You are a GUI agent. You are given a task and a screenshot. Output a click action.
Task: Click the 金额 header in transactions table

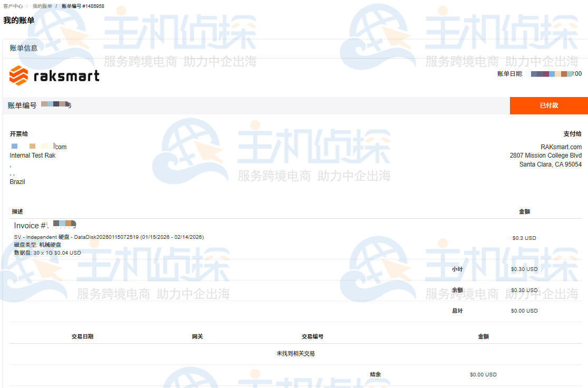point(484,337)
